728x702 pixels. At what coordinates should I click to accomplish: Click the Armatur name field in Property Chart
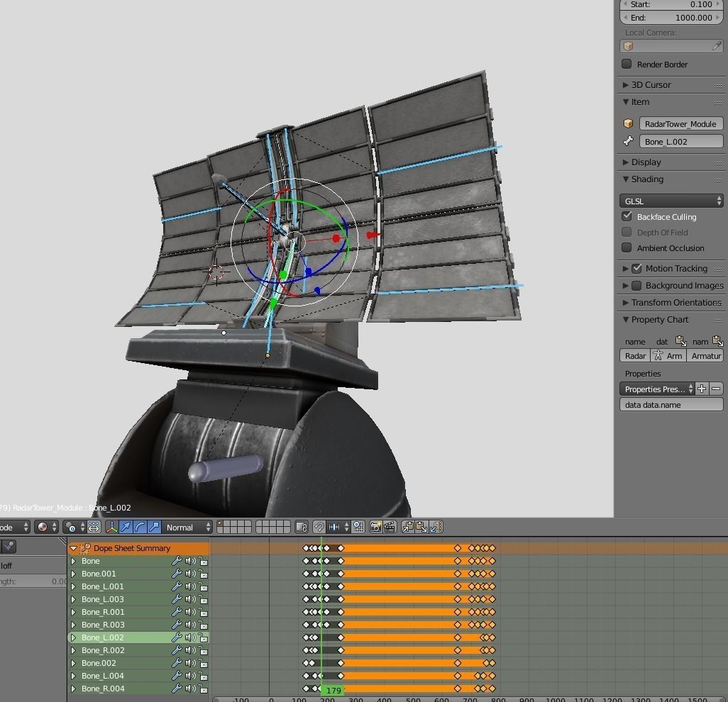coord(705,356)
